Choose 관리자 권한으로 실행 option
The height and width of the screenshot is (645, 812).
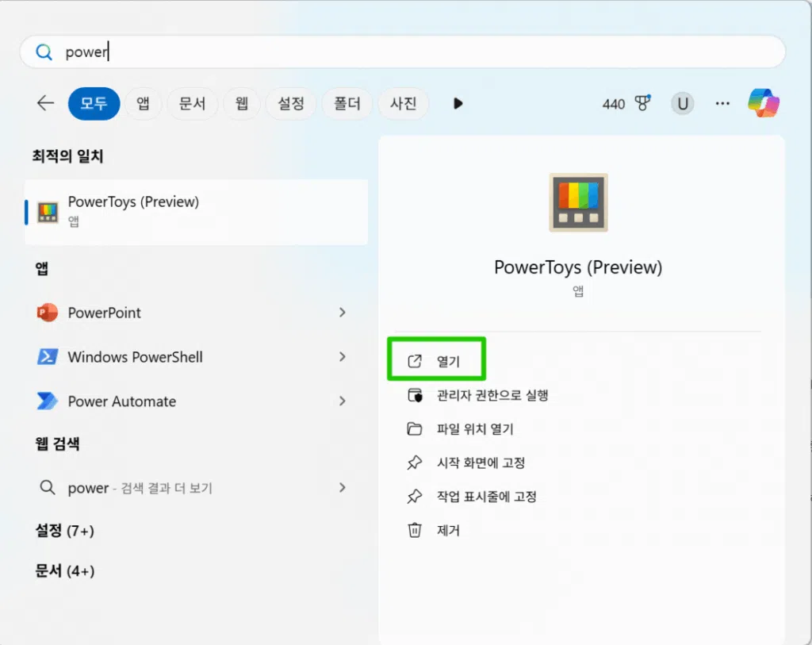pyautogui.click(x=492, y=395)
